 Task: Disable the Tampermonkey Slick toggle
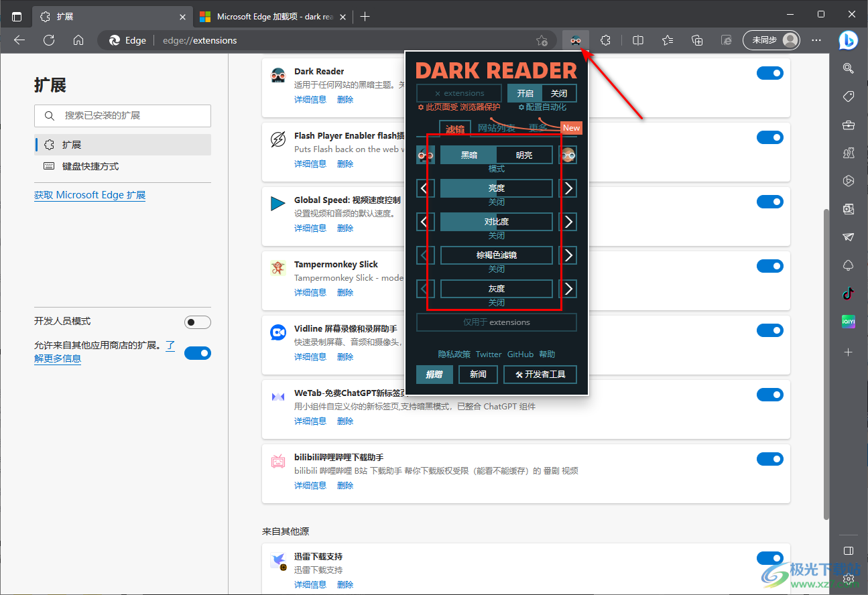(770, 266)
